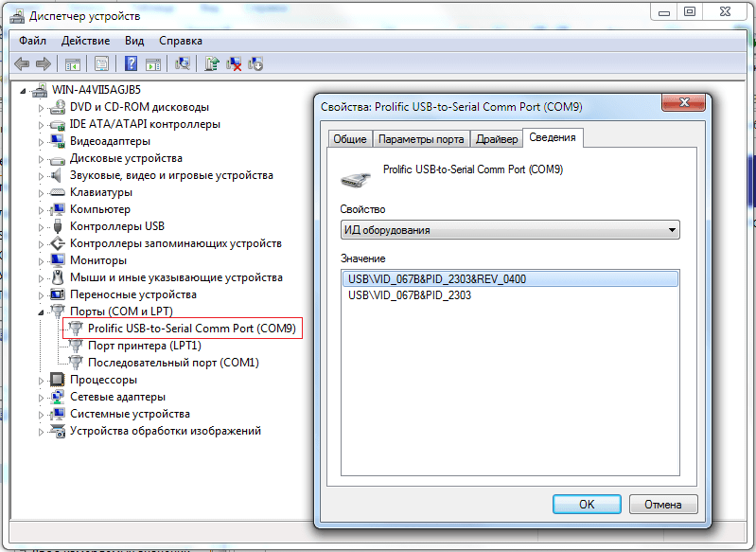The image size is (756, 552).
Task: Select Prolific USB-to-Serial Comm Port (COM9) in tree
Action: coord(191,329)
